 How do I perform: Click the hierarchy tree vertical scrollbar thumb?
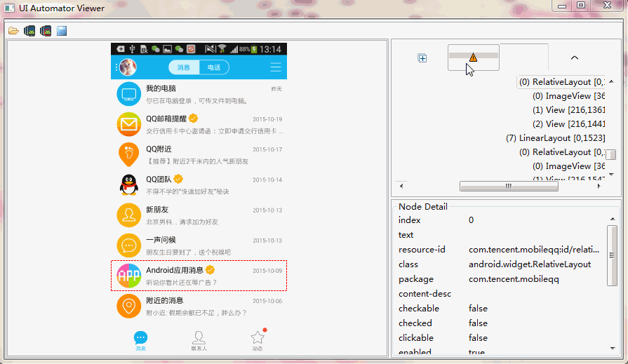(x=610, y=154)
